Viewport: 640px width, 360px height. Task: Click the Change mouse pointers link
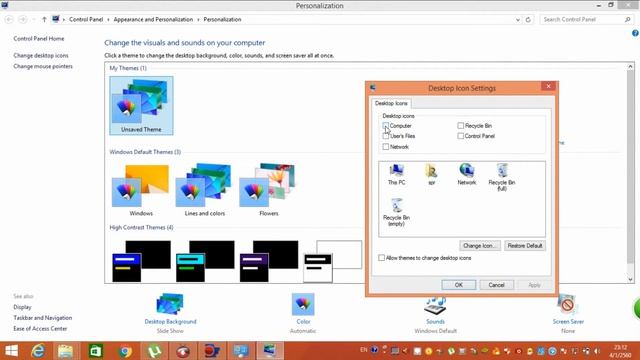point(43,66)
